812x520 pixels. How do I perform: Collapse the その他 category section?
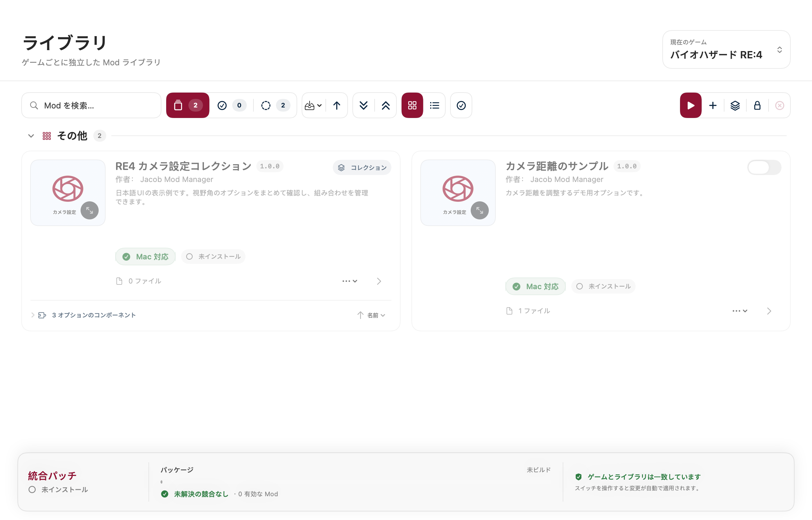point(31,136)
